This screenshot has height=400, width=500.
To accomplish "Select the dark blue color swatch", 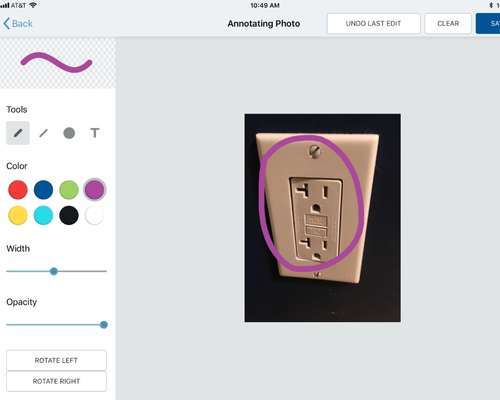I will tap(43, 190).
